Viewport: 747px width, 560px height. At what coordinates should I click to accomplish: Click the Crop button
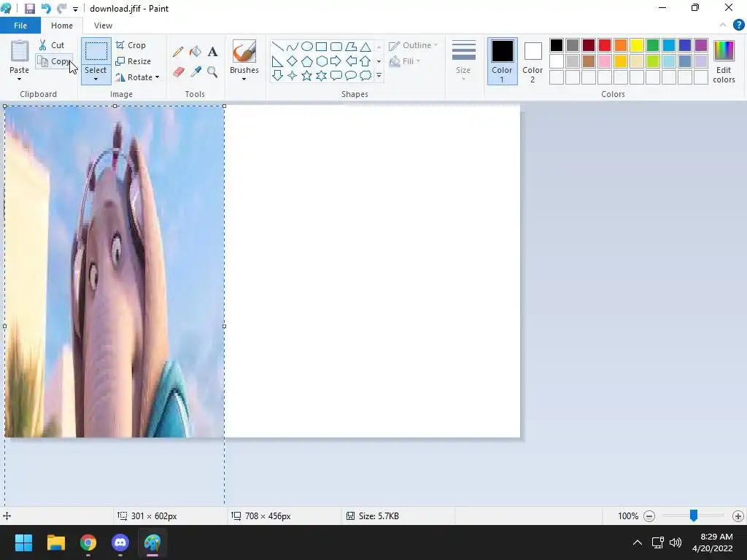point(131,45)
